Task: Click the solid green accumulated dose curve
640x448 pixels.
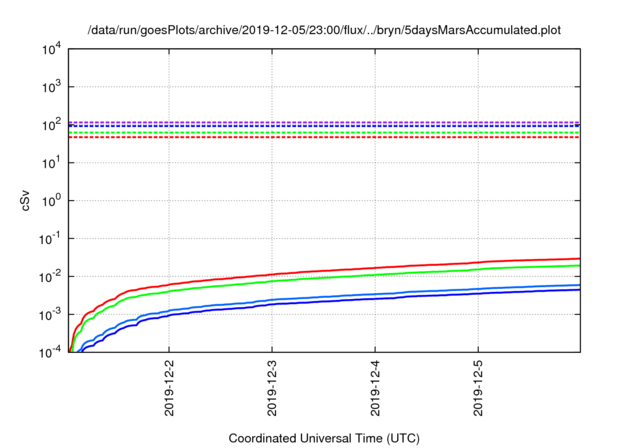Action: 324,276
